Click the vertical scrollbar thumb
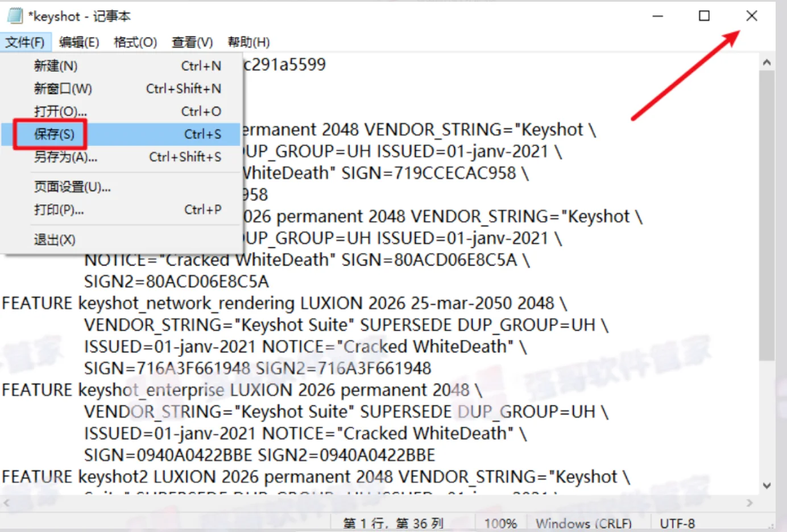Viewport: 787px width, 532px height. tap(767, 215)
